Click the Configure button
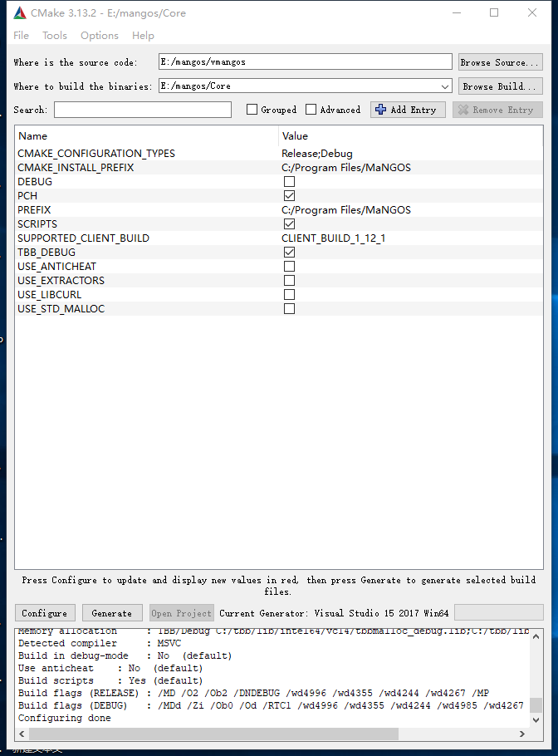Screen dimensions: 558x756 tap(45, 613)
